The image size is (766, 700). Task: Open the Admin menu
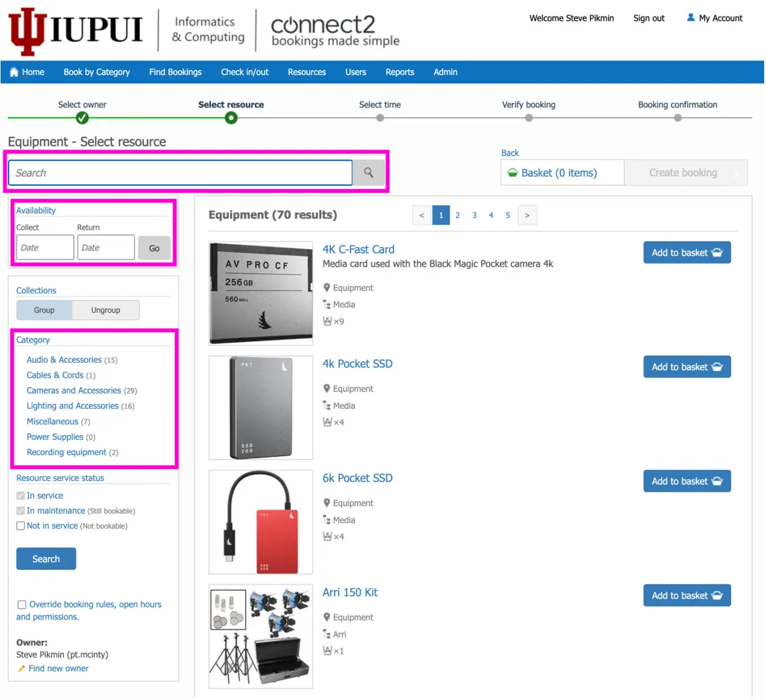445,72
